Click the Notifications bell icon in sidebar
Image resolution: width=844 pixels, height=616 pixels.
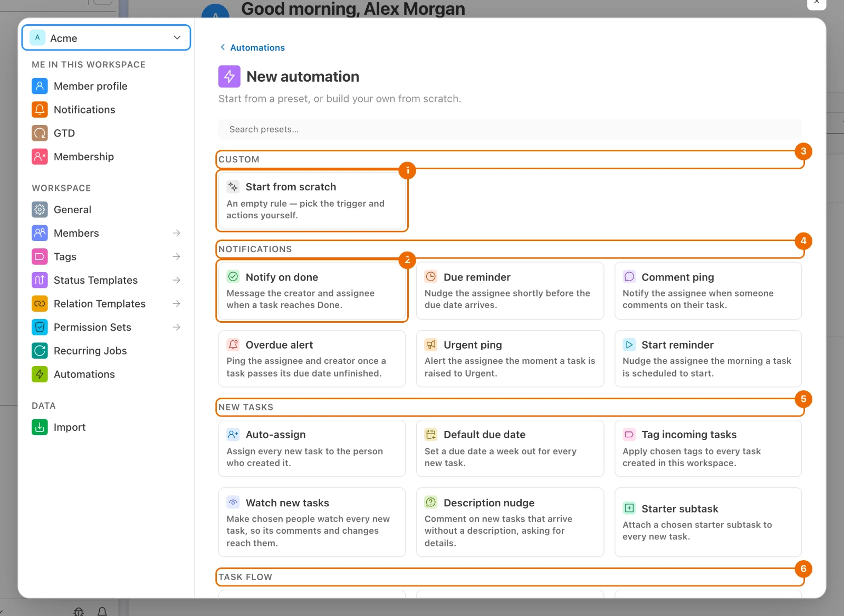tap(40, 110)
